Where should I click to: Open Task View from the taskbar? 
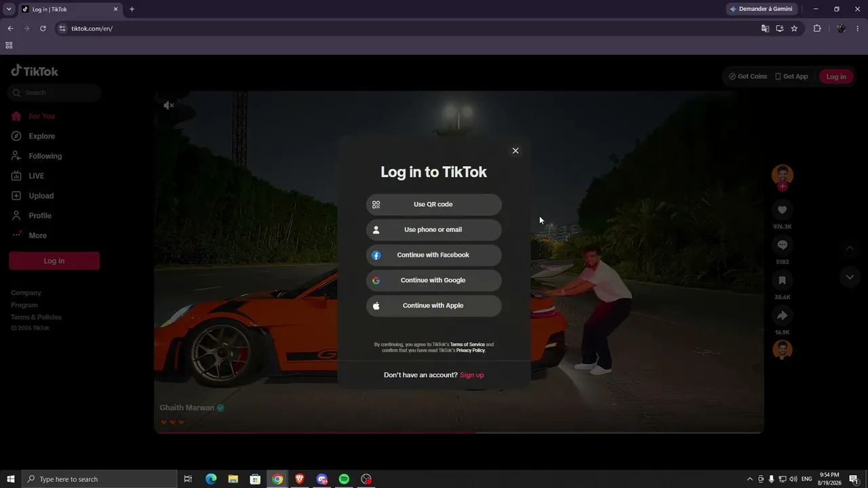pyautogui.click(x=188, y=479)
